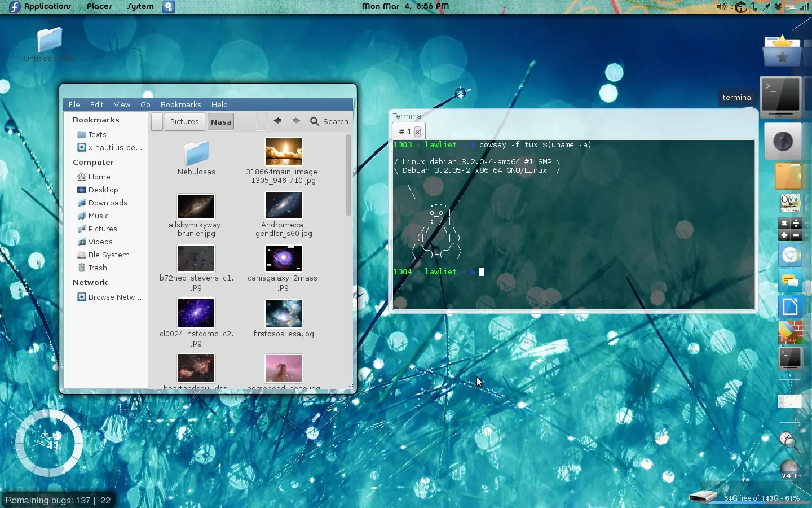The image size is (812, 508).
Task: Click the pin icon in the system tray
Action: coord(766,7)
